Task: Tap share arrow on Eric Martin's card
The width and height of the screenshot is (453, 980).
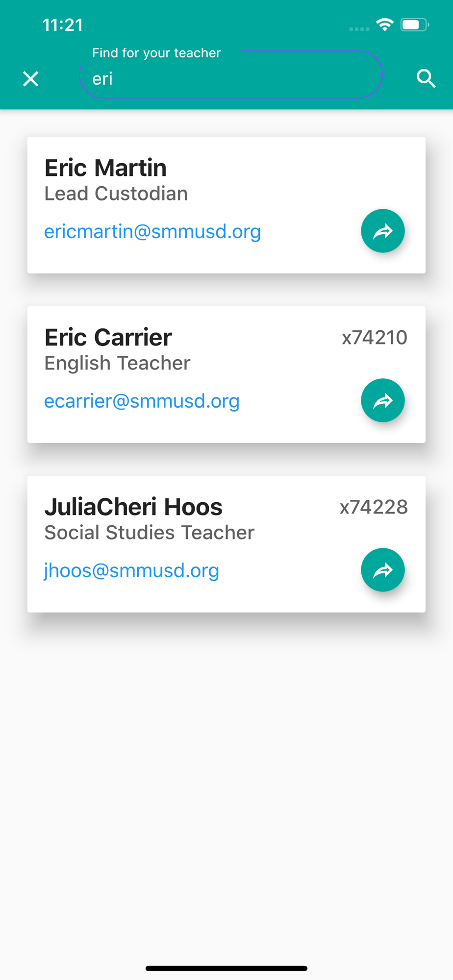Action: [382, 231]
